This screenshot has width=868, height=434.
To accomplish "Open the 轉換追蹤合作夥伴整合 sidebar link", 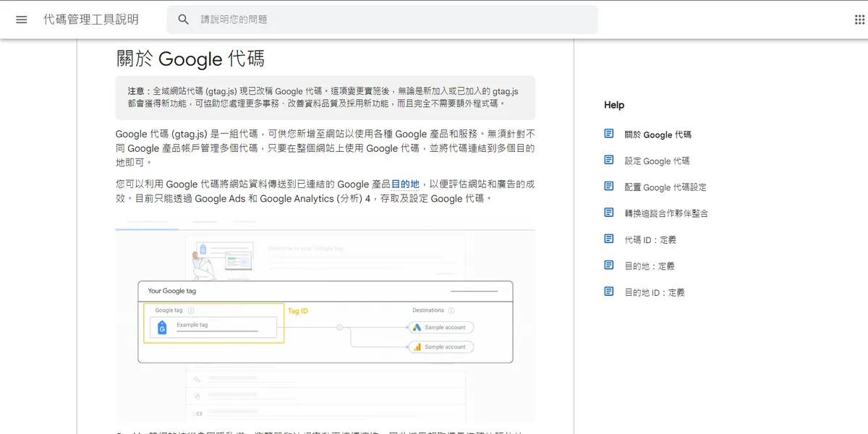I will [666, 213].
